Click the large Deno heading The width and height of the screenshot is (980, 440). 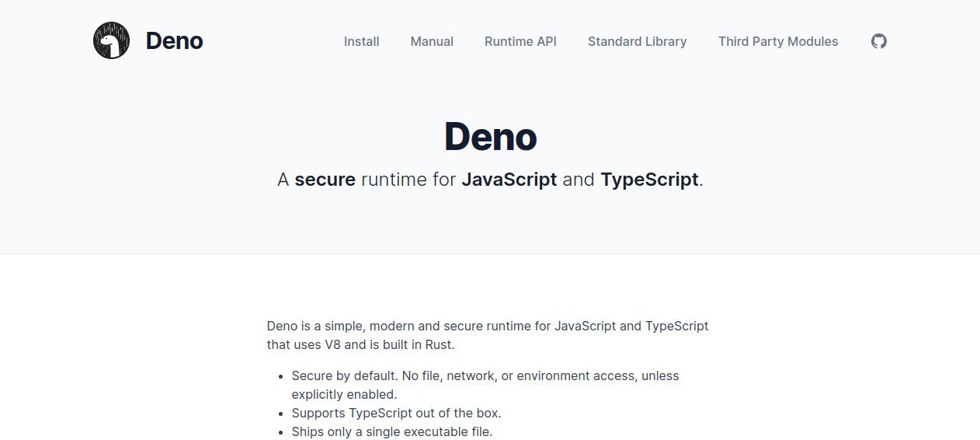[490, 137]
